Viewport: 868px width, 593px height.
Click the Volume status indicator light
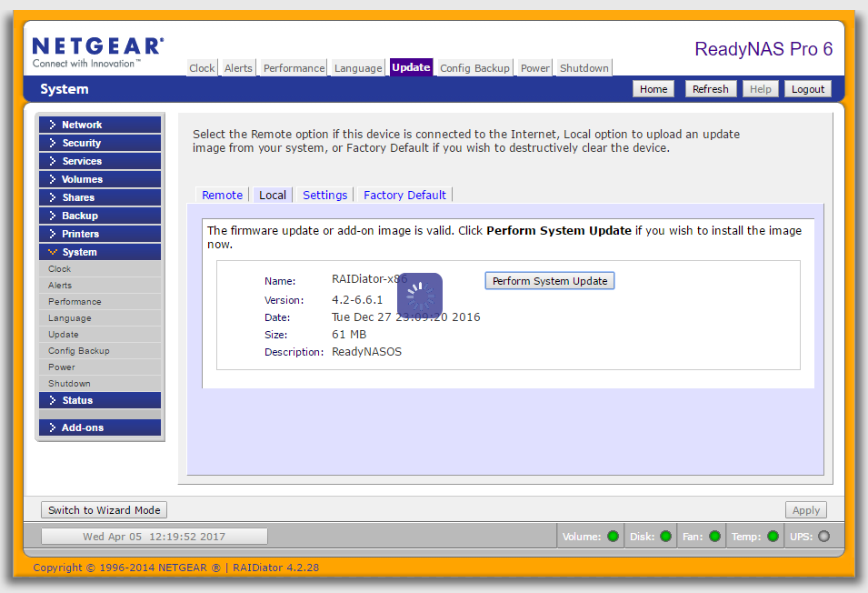[613, 536]
